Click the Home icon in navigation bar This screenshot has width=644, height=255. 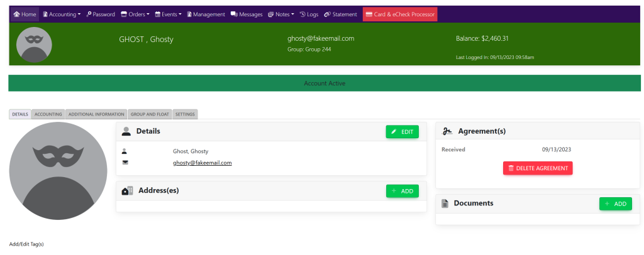17,14
